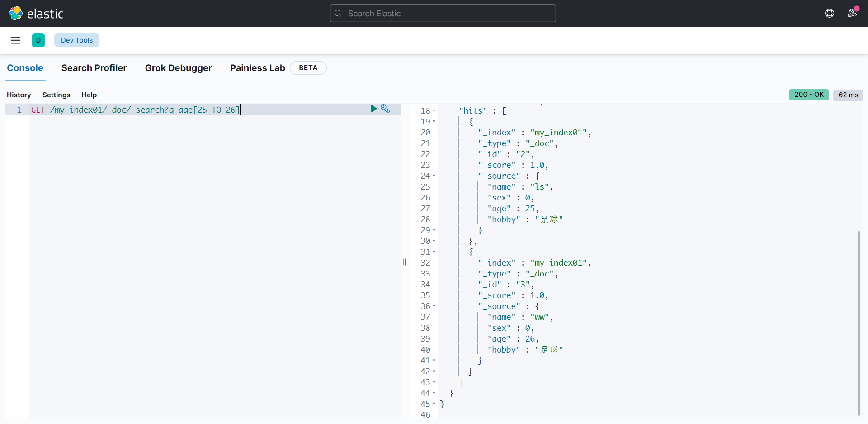Open the hamburger navigation menu
This screenshot has width=868, height=424.
tap(16, 40)
